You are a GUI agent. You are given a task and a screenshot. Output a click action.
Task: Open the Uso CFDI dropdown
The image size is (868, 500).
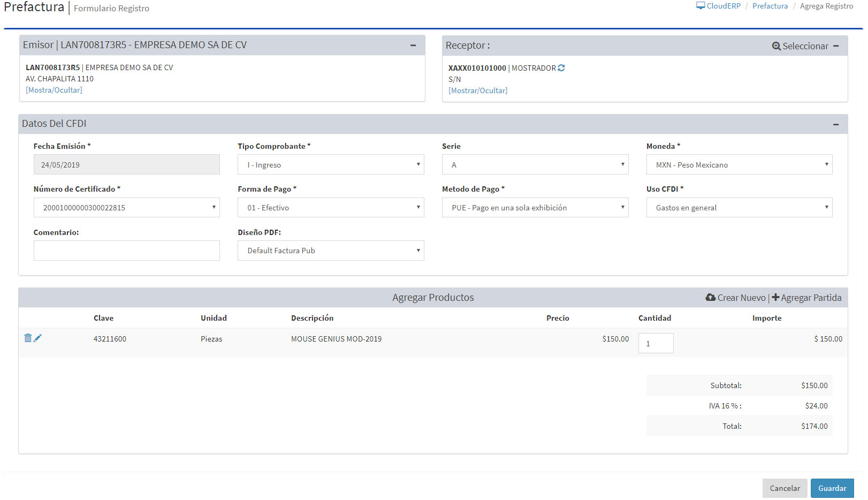740,207
